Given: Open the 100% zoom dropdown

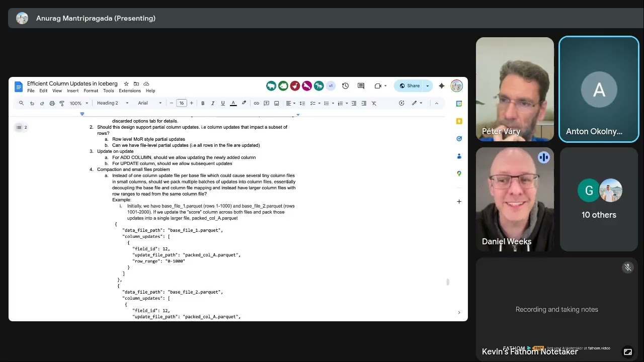Looking at the screenshot, I should point(79,103).
